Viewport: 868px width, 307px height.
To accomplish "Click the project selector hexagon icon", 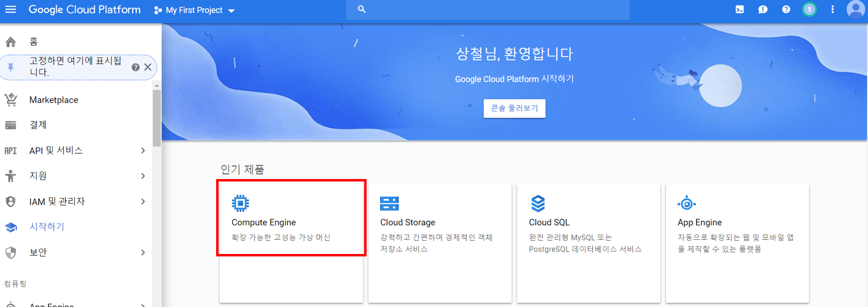I will pyautogui.click(x=158, y=10).
